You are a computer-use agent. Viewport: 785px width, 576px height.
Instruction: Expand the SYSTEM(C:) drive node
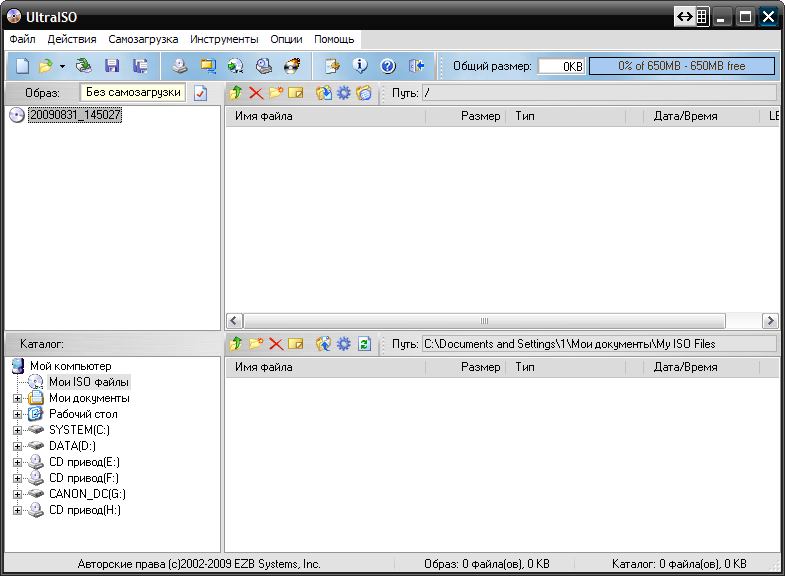(18, 430)
